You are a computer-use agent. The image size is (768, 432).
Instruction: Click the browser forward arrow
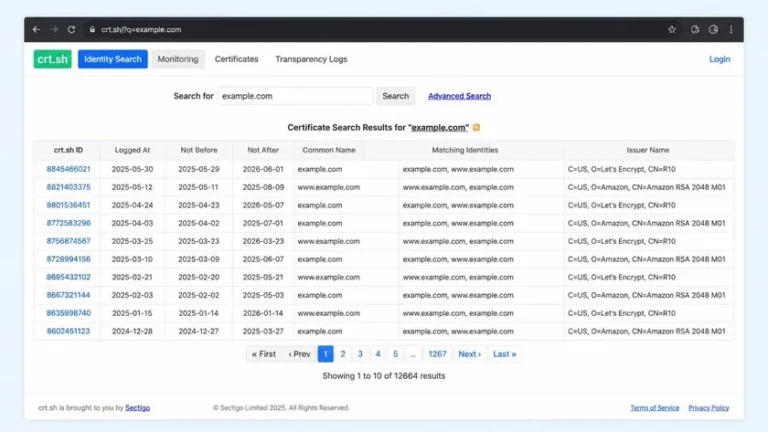click(x=54, y=29)
